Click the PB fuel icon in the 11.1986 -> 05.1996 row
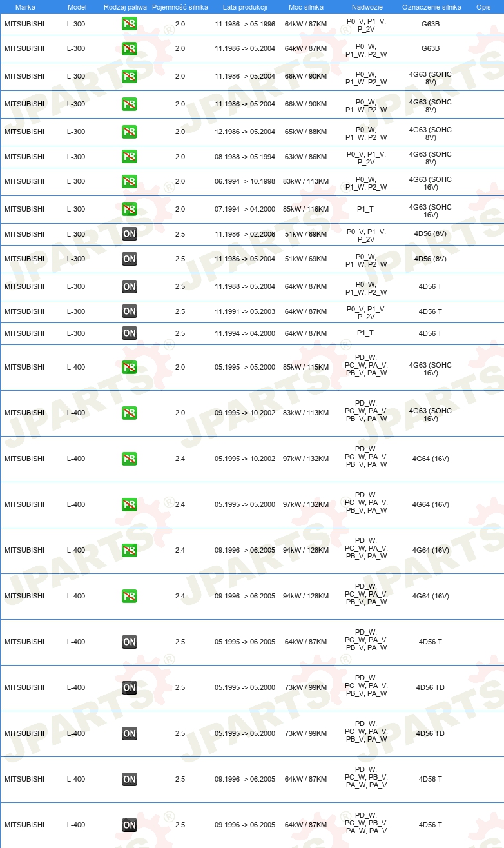 (x=129, y=24)
